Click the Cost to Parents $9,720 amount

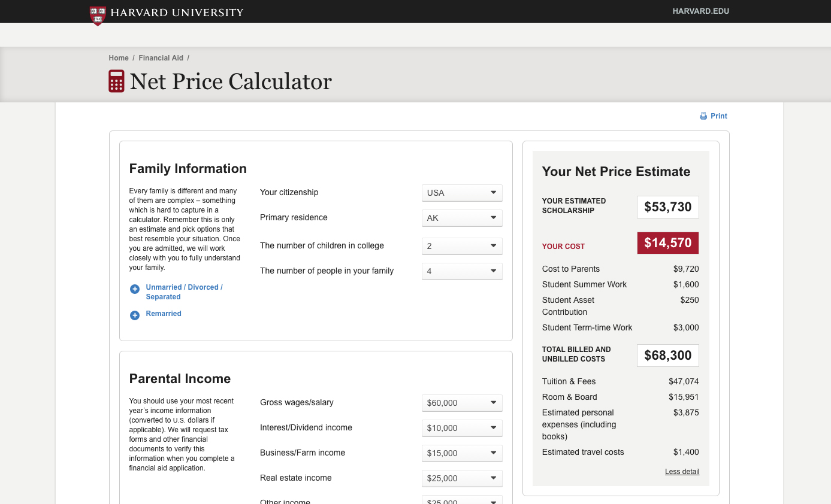(x=686, y=269)
